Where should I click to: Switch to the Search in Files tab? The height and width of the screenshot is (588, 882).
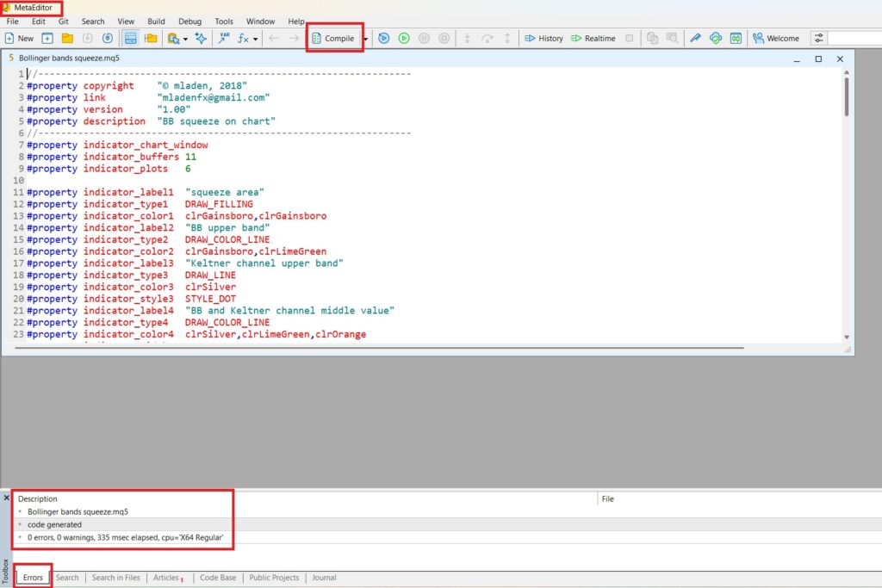tap(115, 578)
